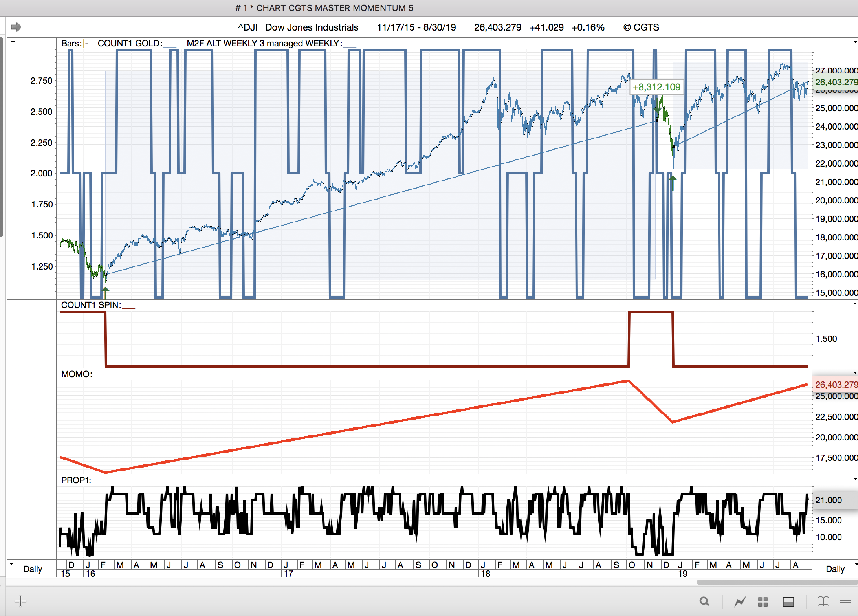
Task: Open the line chart view icon
Action: (740, 601)
